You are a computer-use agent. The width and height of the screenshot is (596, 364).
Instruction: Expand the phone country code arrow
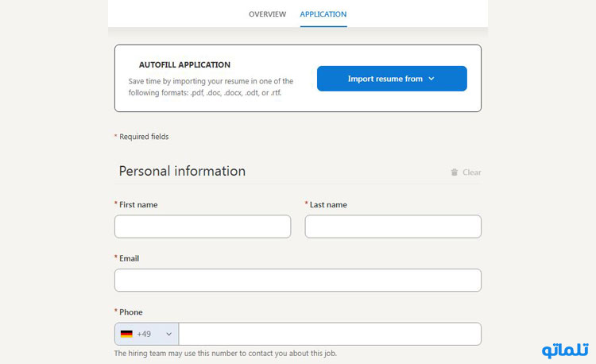pos(168,334)
